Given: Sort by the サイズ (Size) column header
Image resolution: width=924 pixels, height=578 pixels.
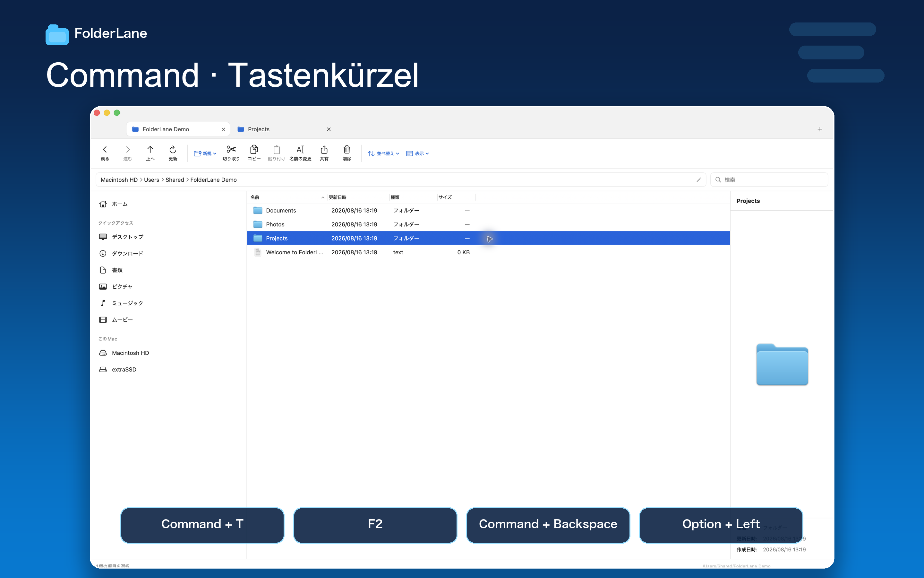Looking at the screenshot, I should tap(456, 197).
